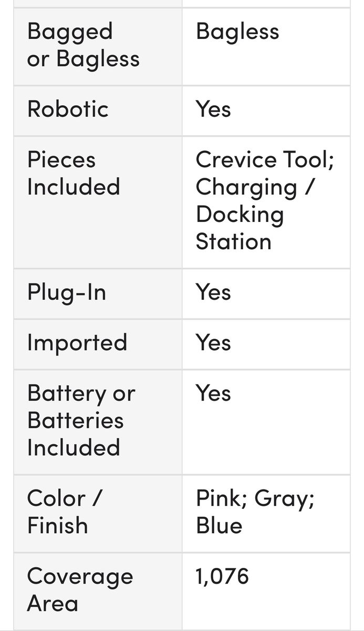Viewport: 364px width, 631px height.
Task: Click the Yes value for Robotic
Action: (x=213, y=109)
